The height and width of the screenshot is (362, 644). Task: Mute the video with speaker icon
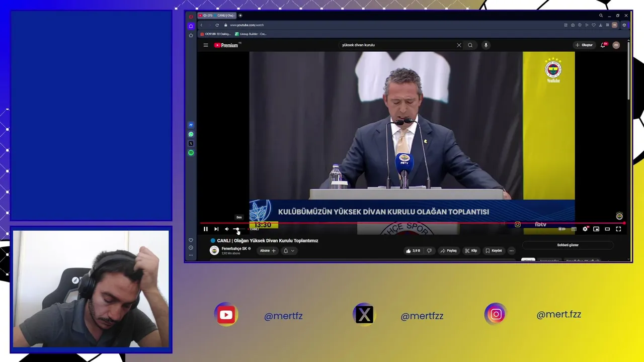(x=227, y=229)
